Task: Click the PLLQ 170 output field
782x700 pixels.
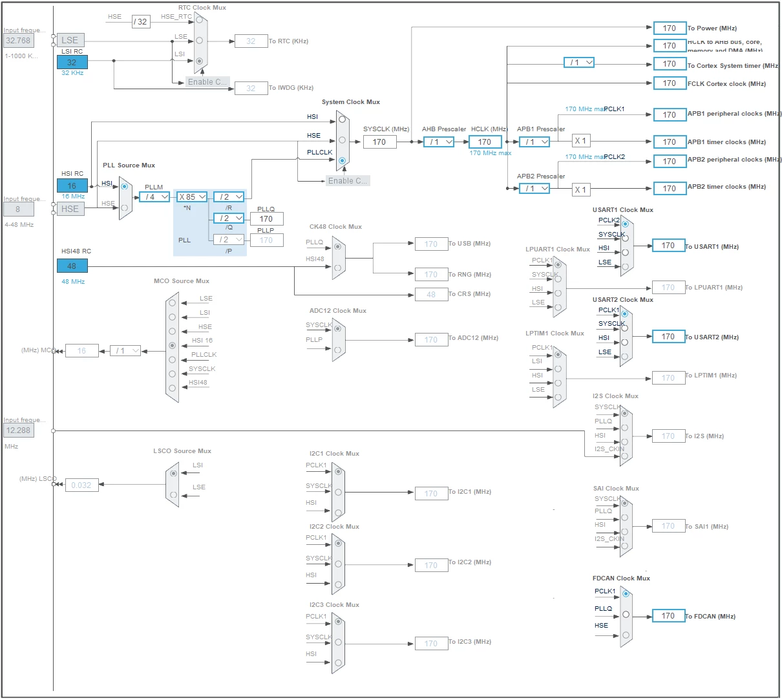Action: pos(266,218)
